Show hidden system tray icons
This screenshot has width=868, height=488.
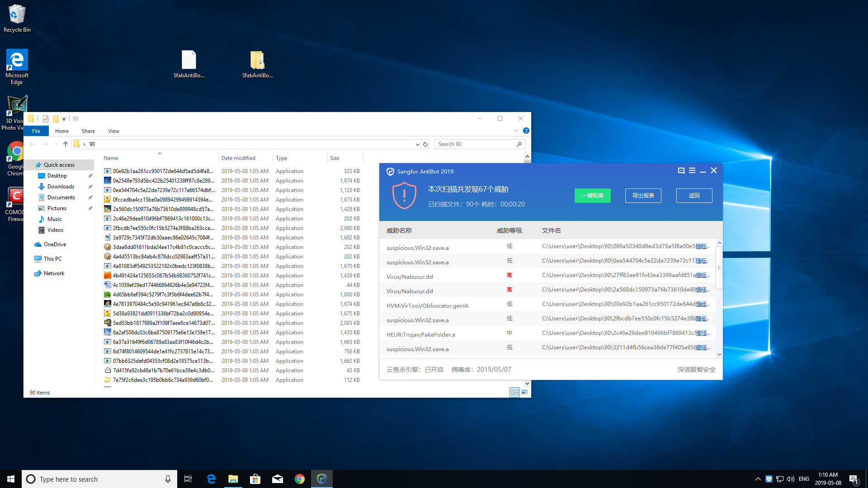click(x=758, y=479)
